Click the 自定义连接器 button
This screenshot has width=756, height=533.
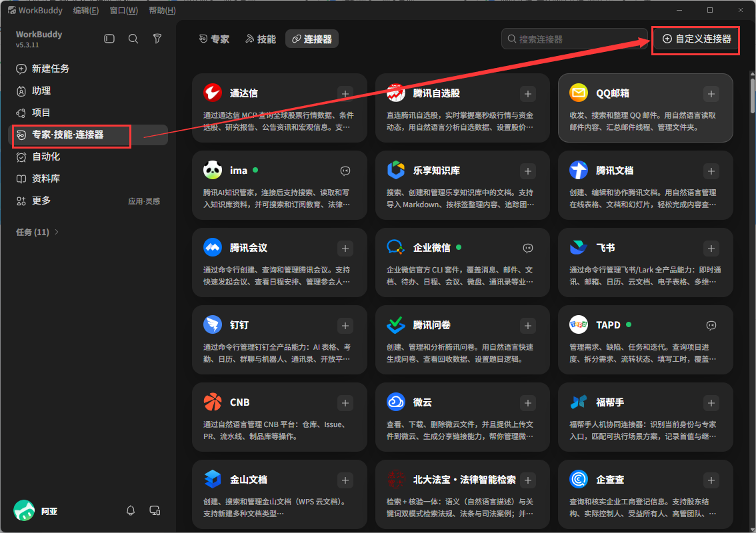click(x=697, y=39)
